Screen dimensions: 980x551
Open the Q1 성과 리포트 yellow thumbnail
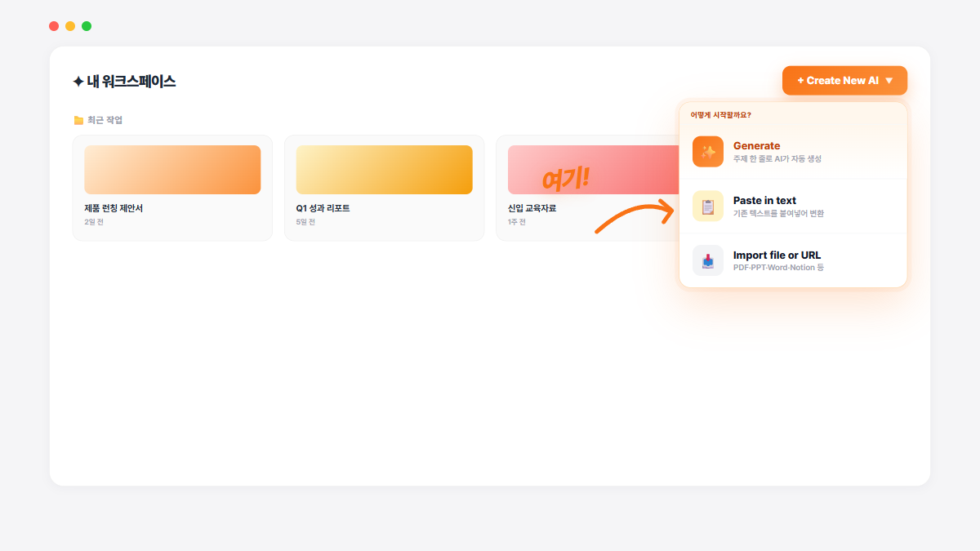(x=384, y=170)
